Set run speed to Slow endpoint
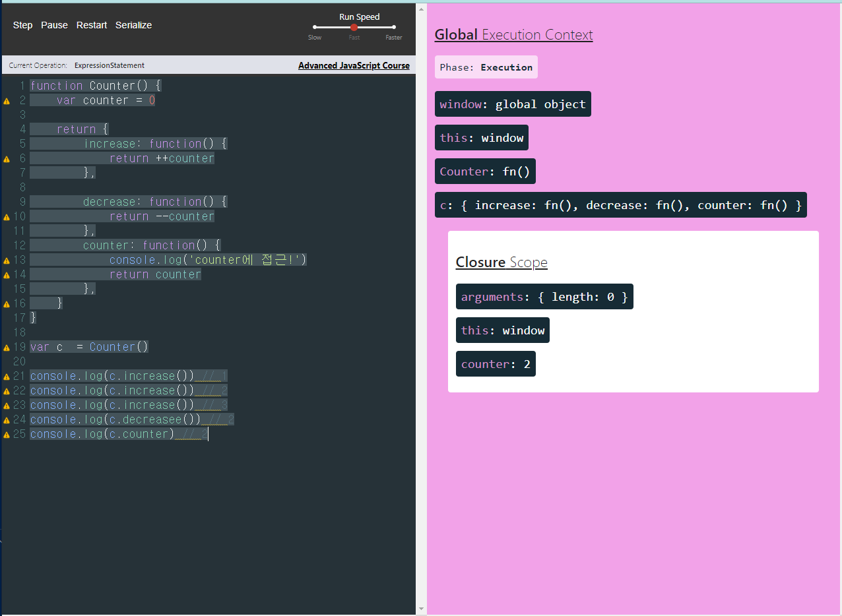842x616 pixels. pos(315,27)
